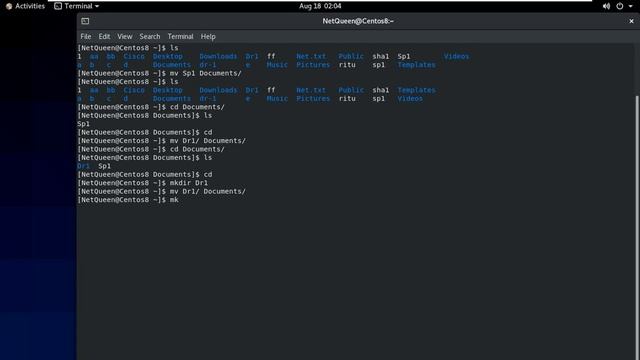Image resolution: width=640 pixels, height=360 pixels.
Task: Click the current prompt line with 'mk'
Action: 128,200
